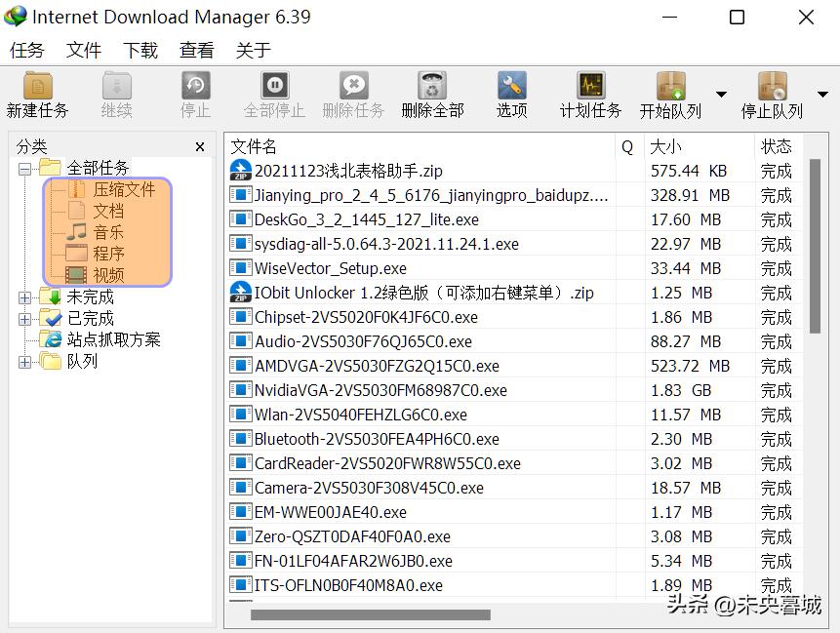The height and width of the screenshot is (633, 840).
Task: Click the 删除任务 (delete task) toolbar icon
Action: (353, 86)
